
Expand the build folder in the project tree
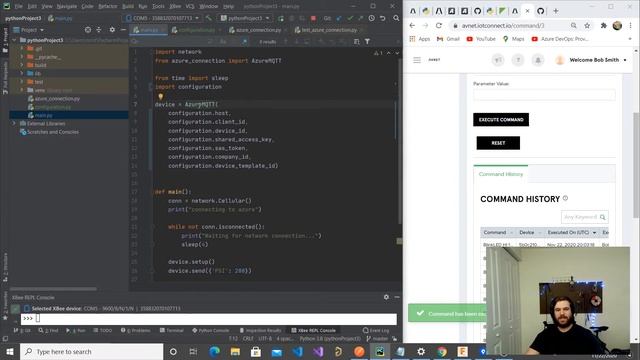click(x=22, y=65)
